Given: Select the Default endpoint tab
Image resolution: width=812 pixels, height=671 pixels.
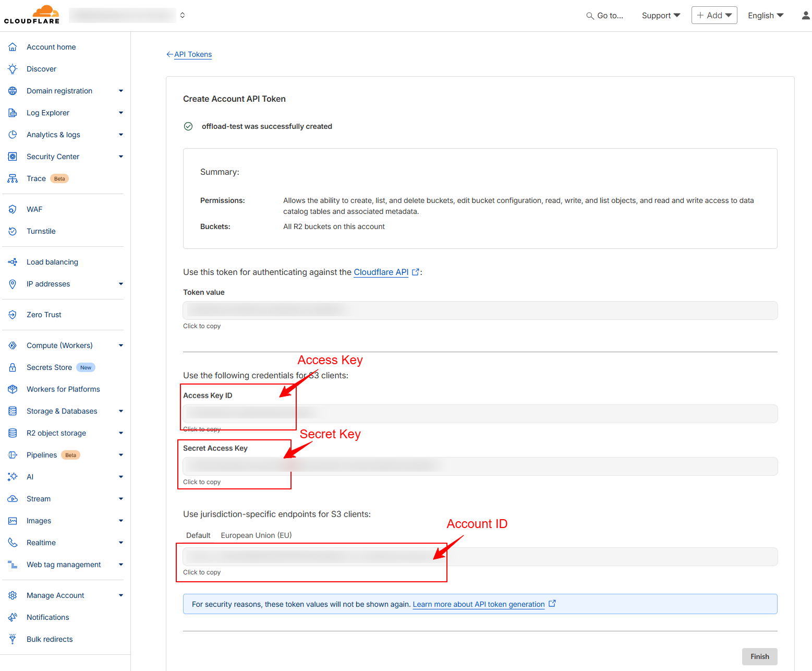Looking at the screenshot, I should coord(198,535).
